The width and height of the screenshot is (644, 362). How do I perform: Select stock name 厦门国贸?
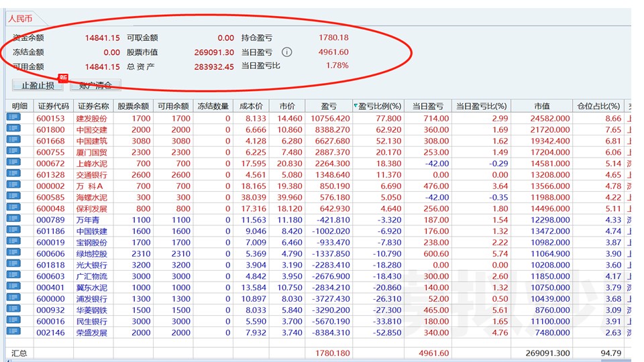tap(92, 152)
